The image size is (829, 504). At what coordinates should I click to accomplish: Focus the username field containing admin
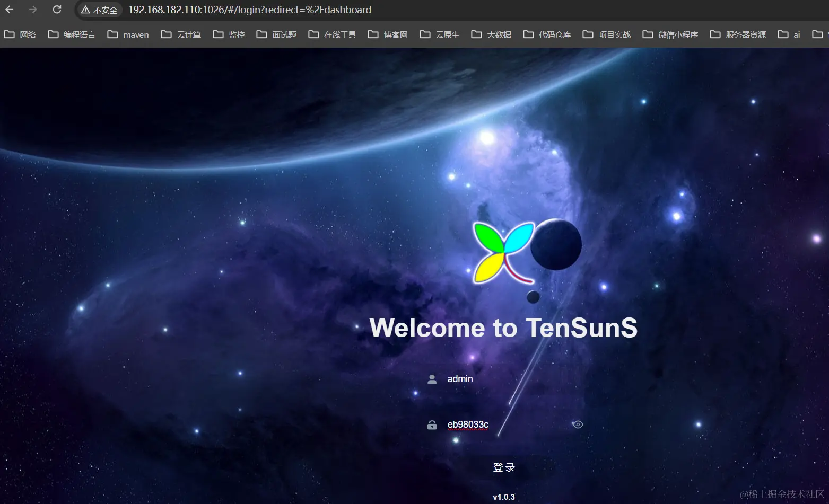(x=504, y=379)
